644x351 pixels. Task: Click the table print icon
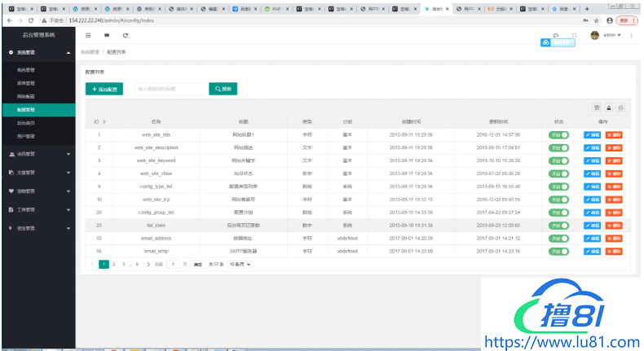[x=620, y=107]
